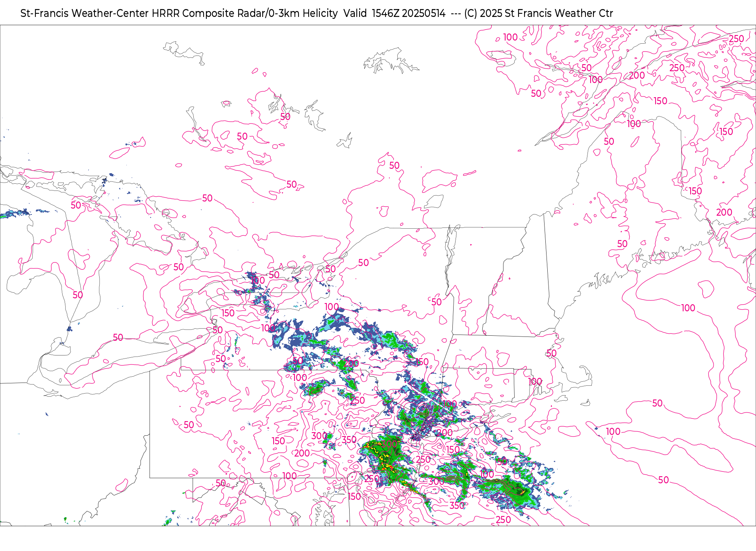Click the date stamp "20250514"
The image size is (756, 551).
click(x=424, y=13)
